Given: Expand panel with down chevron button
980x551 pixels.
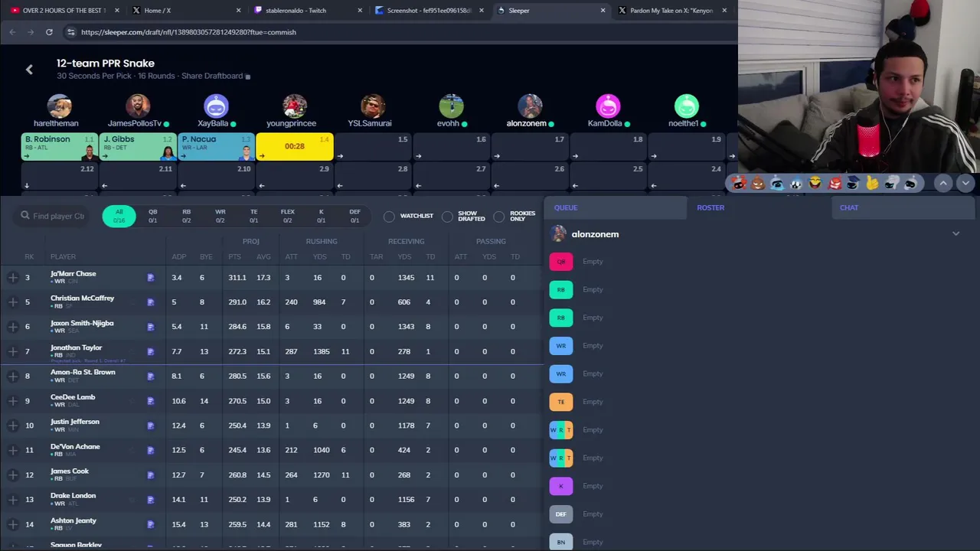Looking at the screenshot, I should pos(965,184).
